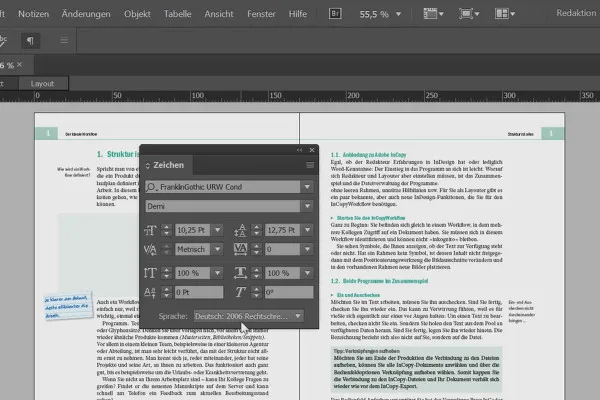Click the Demi font style field

tap(223, 206)
